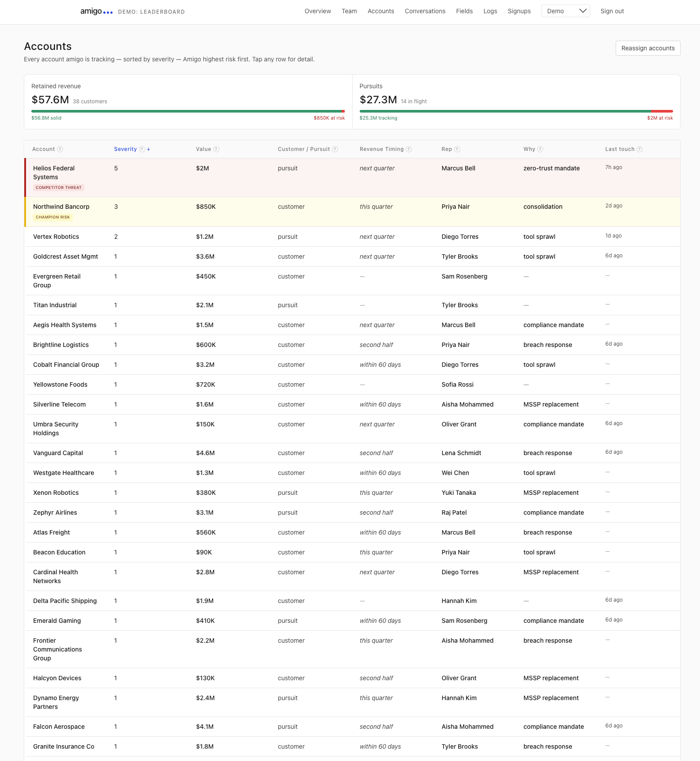Viewport: 700px width, 761px height.
Task: Select the Vertex Robotics account
Action: point(352,237)
